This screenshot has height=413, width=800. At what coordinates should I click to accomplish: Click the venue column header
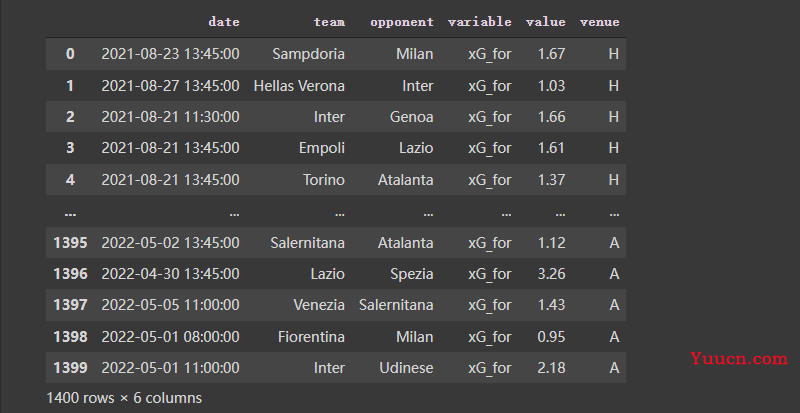click(x=599, y=22)
